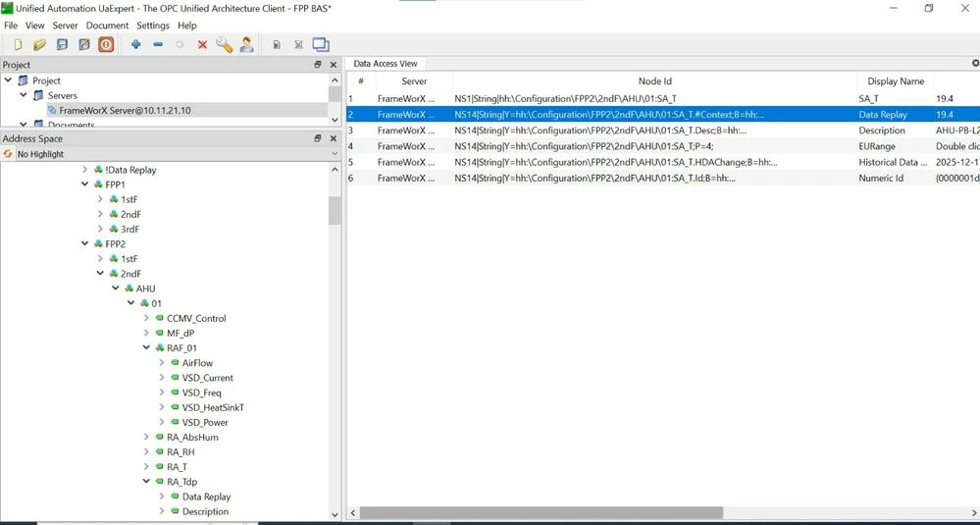Select the Numeric Id data row
This screenshot has width=980, height=525.
point(663,178)
